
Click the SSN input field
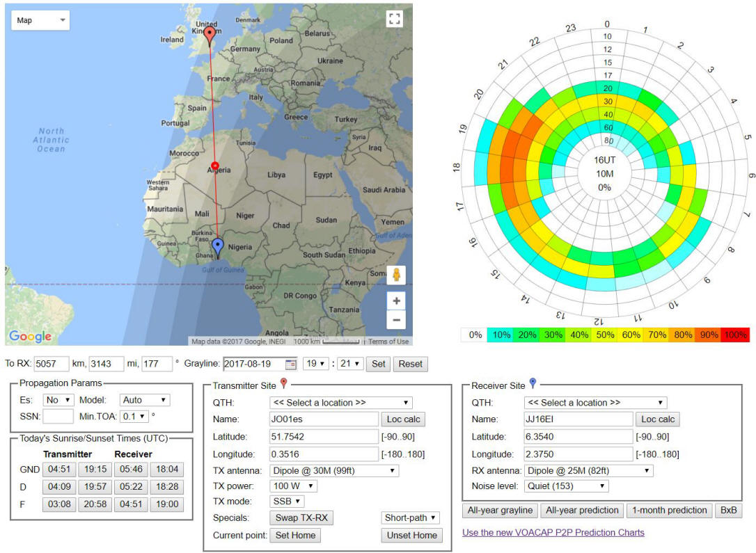[58, 417]
